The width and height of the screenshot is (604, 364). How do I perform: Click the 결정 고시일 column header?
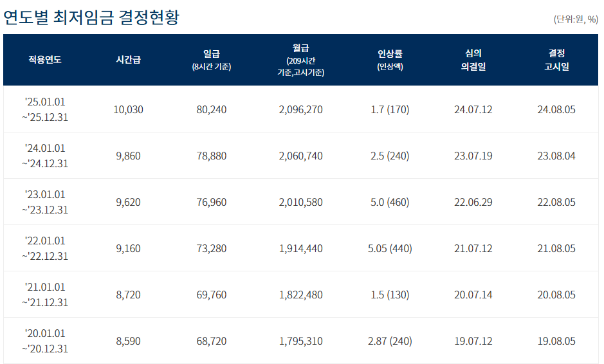(x=556, y=60)
